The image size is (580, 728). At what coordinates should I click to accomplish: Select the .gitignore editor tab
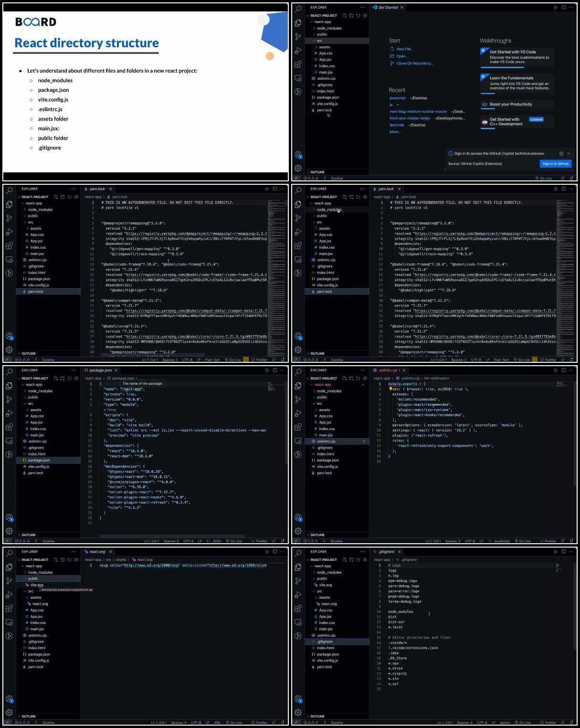tap(387, 552)
